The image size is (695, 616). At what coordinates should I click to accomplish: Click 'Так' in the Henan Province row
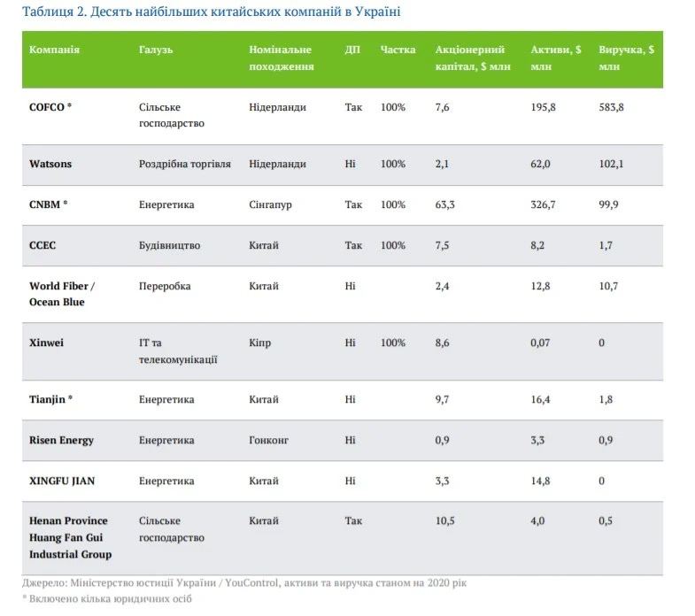[x=353, y=521]
